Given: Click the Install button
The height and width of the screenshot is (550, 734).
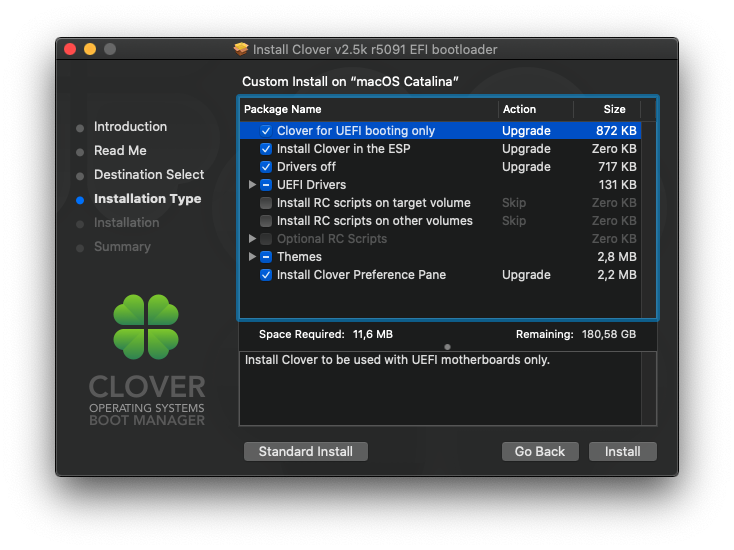Looking at the screenshot, I should coord(623,451).
